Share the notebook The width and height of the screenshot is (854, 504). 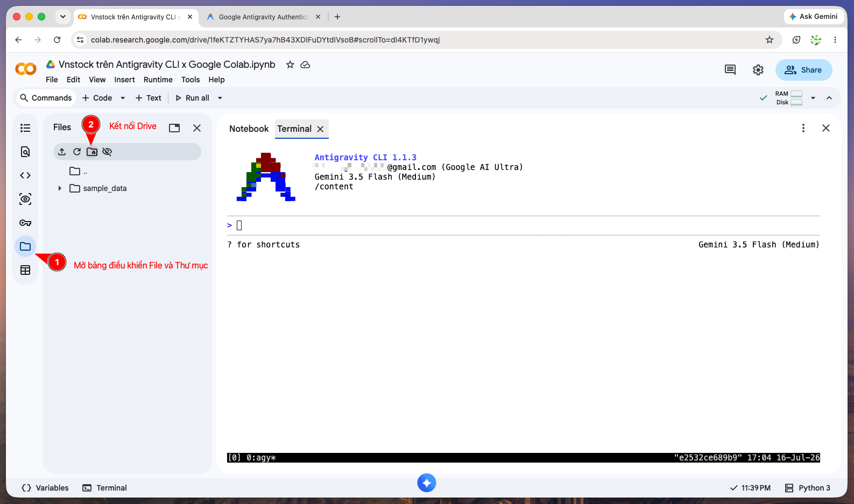click(803, 70)
